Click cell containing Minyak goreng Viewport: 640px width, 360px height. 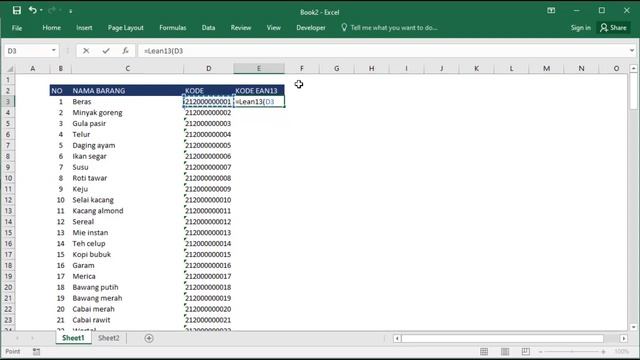point(127,113)
